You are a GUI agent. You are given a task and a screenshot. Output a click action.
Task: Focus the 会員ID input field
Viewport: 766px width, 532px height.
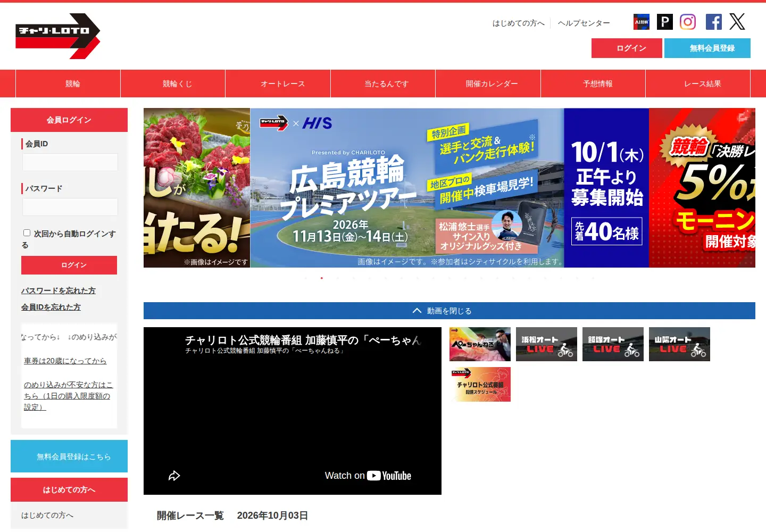click(70, 162)
